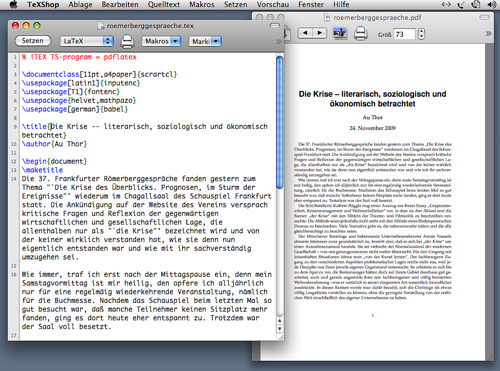Click the date 24. November 2009 in PDF
500x371 pixels.
tap(372, 128)
